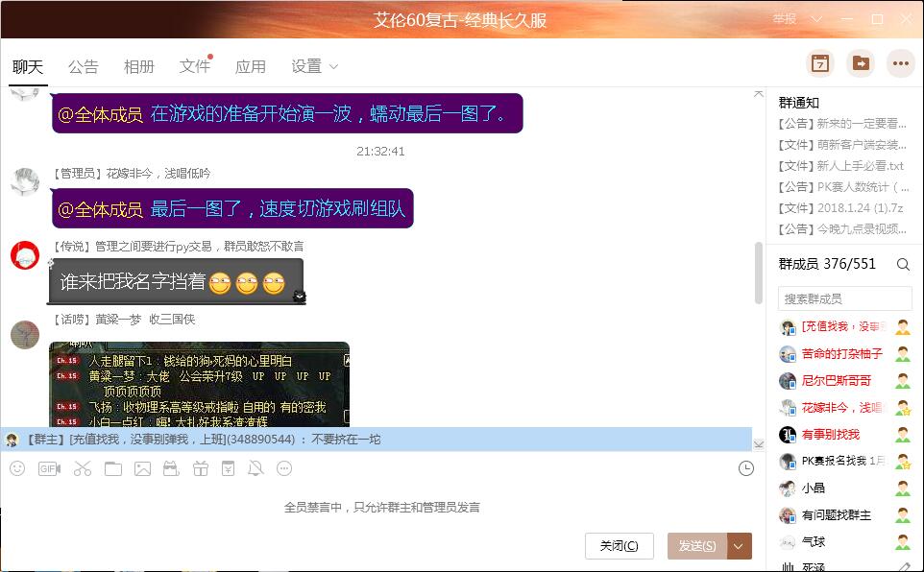Open notice PK赛人数统计
This screenshot has width=924, height=572.
844,187
